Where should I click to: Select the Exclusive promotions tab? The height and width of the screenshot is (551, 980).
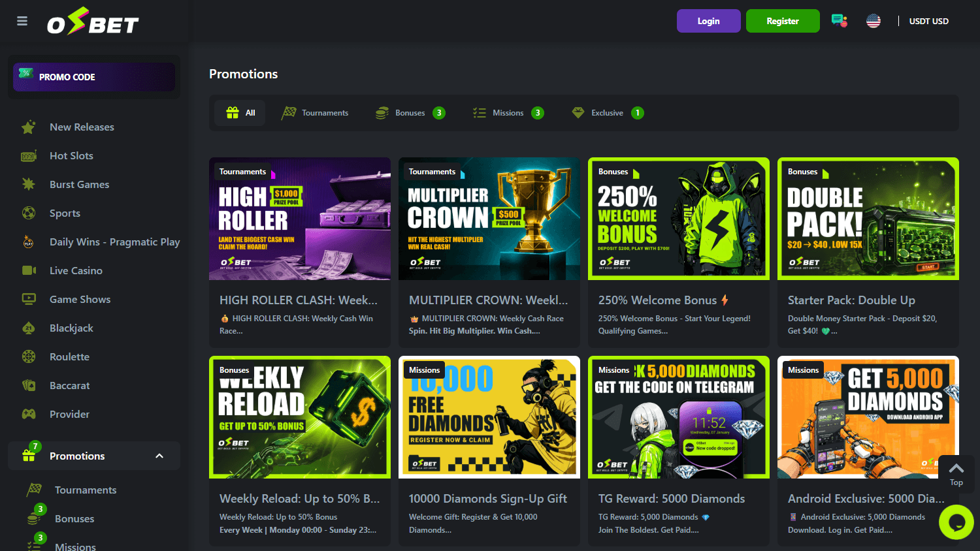point(608,112)
